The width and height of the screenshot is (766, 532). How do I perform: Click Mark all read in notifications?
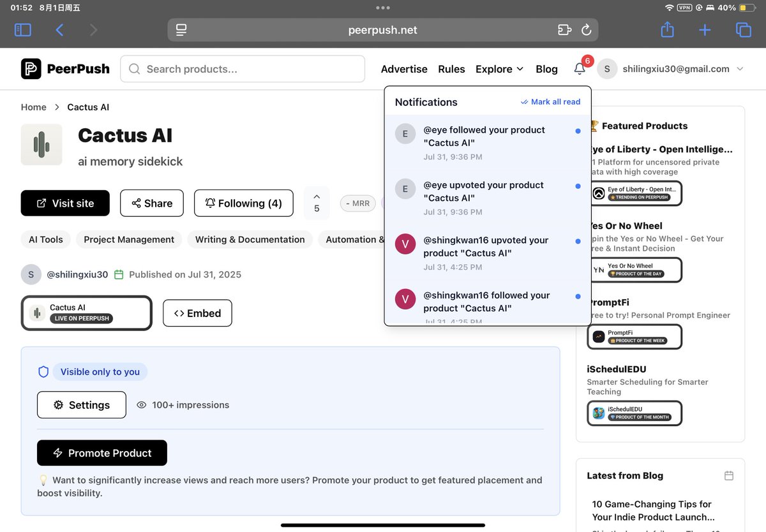click(x=550, y=102)
